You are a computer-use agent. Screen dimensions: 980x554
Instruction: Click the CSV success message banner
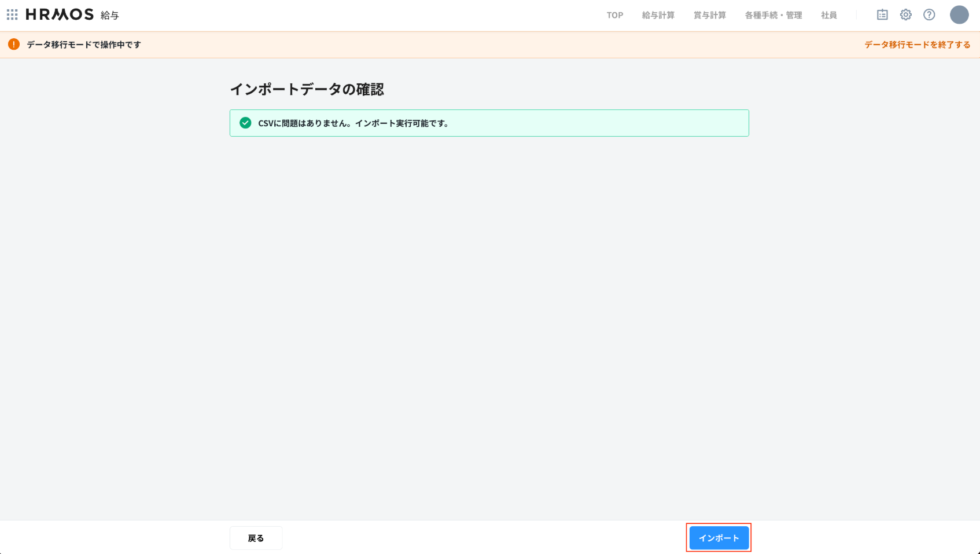489,123
